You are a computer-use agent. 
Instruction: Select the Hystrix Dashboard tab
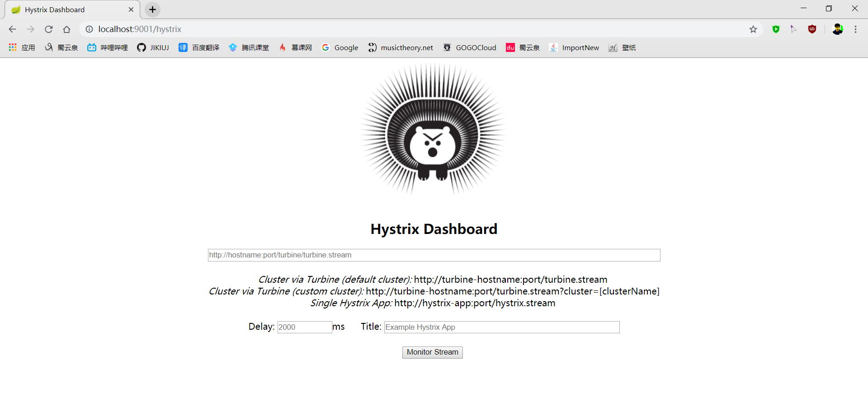point(72,9)
